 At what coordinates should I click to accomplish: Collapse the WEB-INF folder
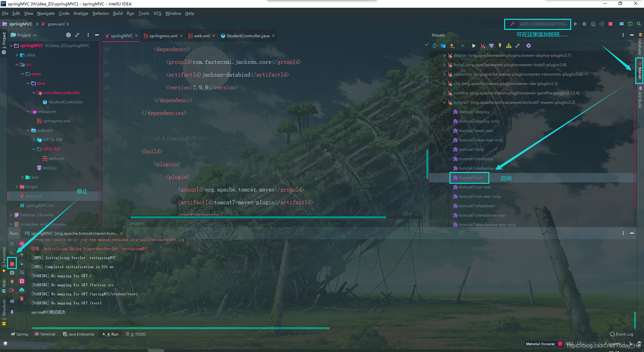coord(34,149)
